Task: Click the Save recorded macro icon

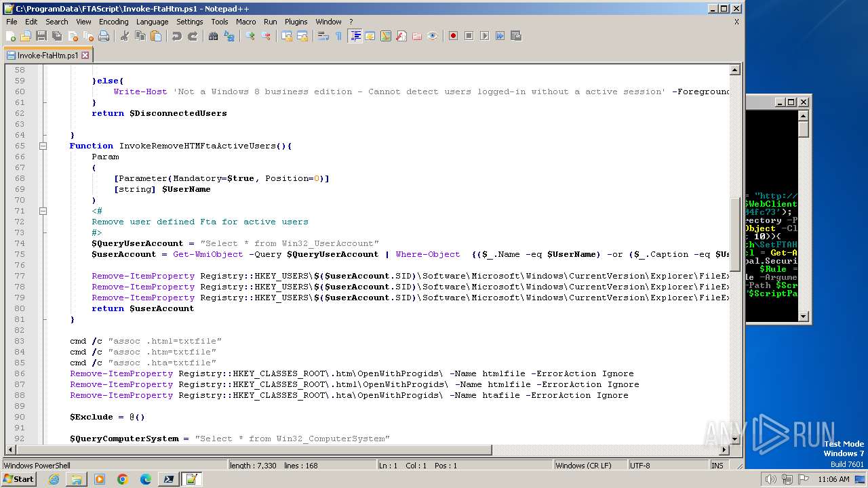Action: [515, 36]
